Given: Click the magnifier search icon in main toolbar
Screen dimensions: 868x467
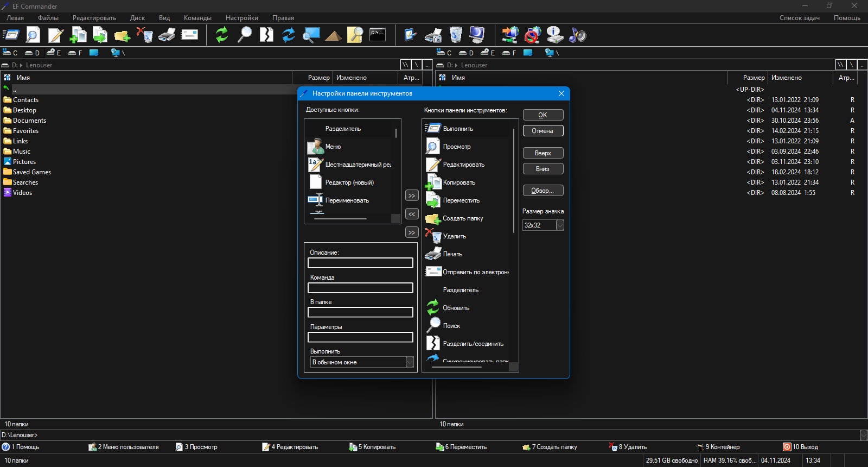Looking at the screenshot, I should 245,35.
